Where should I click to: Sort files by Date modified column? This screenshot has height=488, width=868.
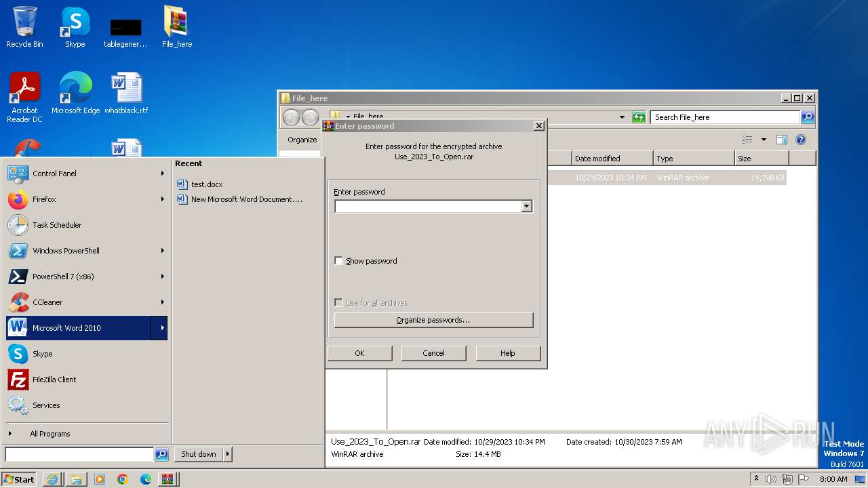click(x=612, y=159)
